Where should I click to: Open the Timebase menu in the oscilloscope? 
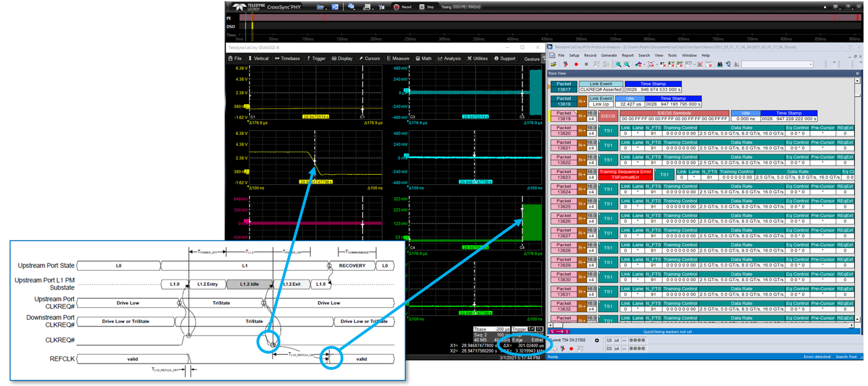pyautogui.click(x=290, y=58)
